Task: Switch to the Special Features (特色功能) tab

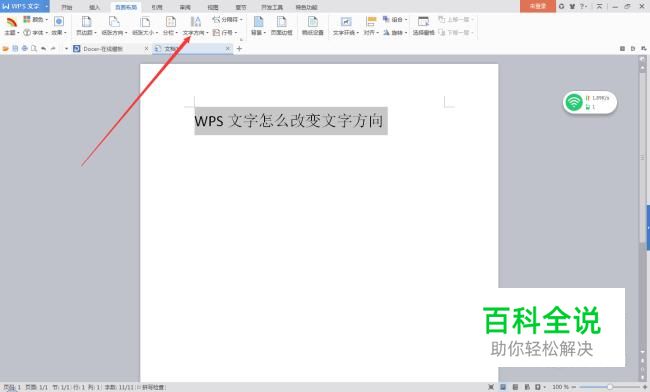Action: point(306,7)
